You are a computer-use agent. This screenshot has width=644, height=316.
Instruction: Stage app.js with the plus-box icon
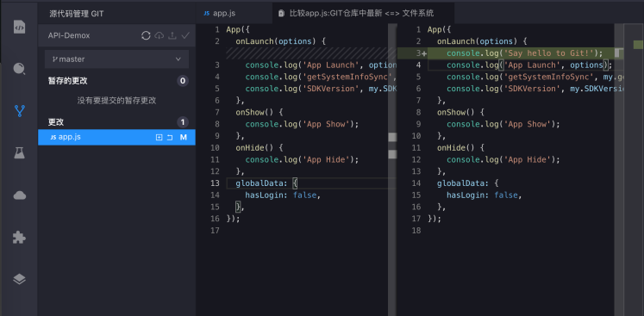coord(159,138)
